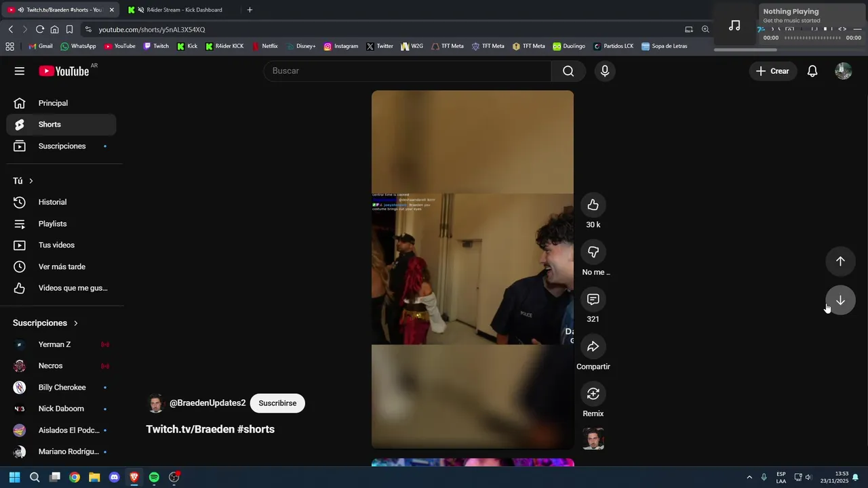Select Shorts in the sidebar
This screenshot has height=488, width=868.
(62, 125)
